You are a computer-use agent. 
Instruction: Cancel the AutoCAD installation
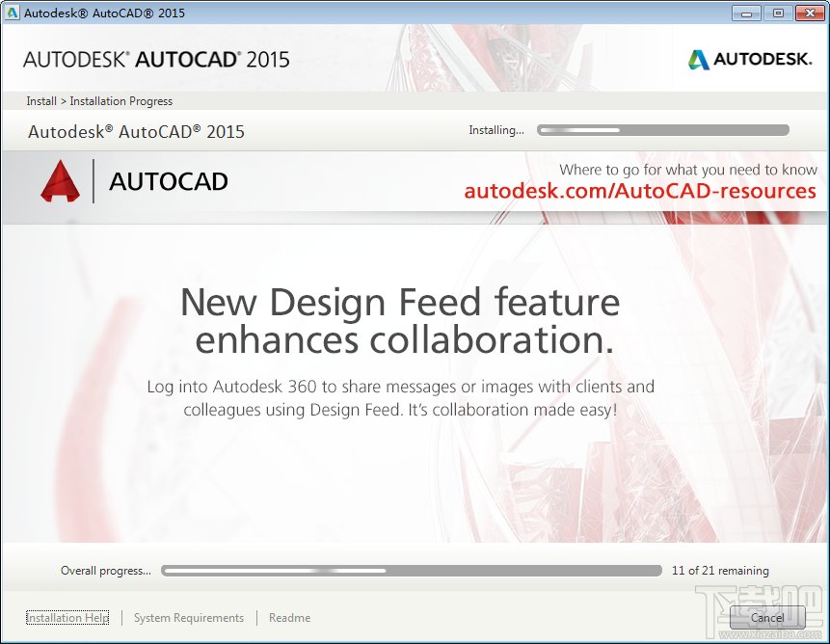pos(766,618)
